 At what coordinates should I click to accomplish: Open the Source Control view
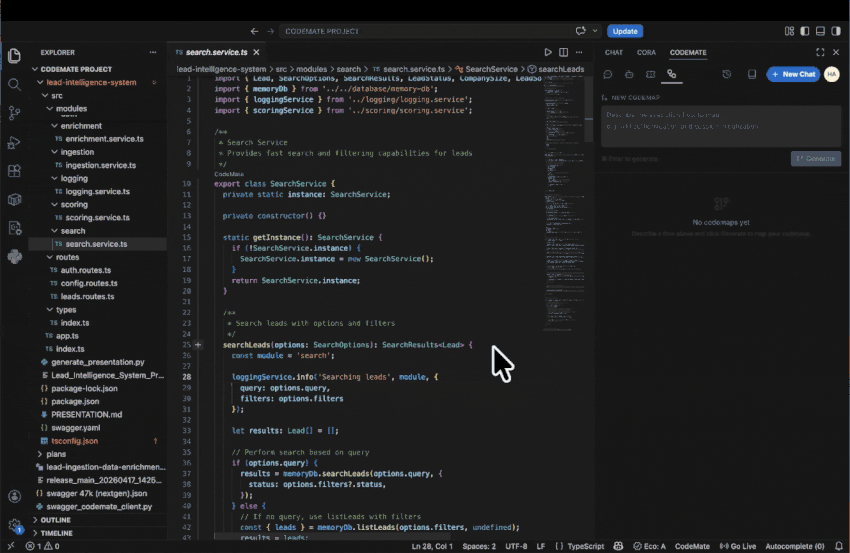click(x=15, y=113)
